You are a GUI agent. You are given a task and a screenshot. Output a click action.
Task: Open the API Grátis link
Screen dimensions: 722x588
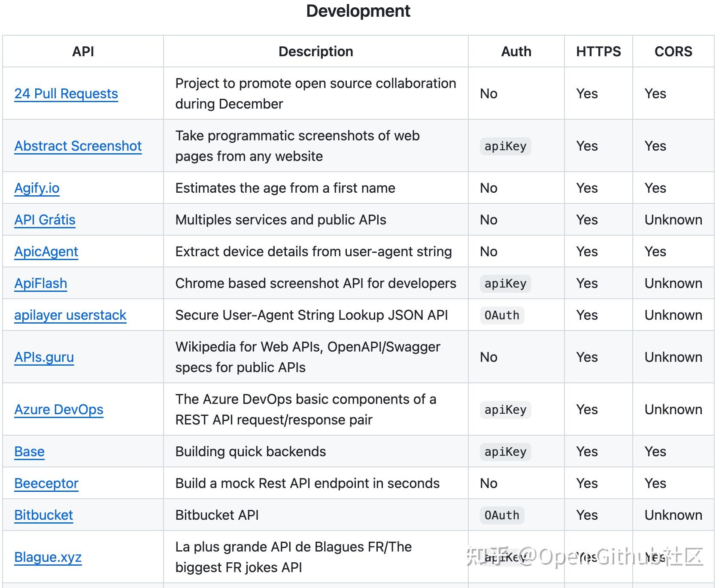tap(45, 220)
